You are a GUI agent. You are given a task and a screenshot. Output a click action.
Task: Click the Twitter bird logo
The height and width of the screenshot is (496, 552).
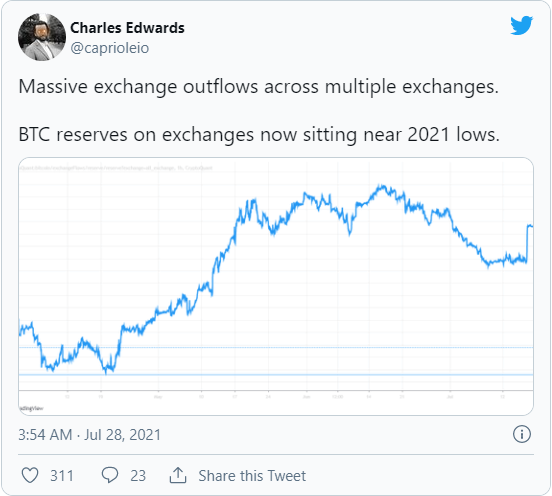pyautogui.click(x=521, y=25)
